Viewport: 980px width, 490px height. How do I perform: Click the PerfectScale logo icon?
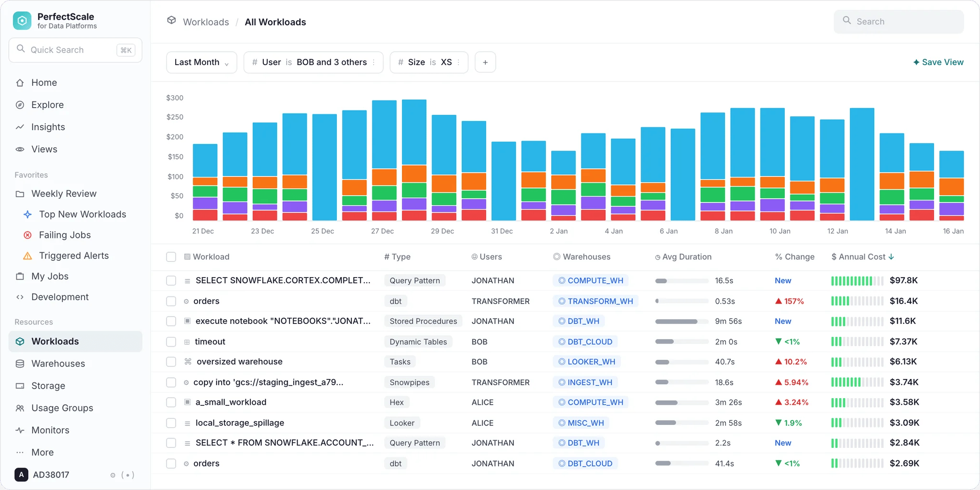click(22, 21)
